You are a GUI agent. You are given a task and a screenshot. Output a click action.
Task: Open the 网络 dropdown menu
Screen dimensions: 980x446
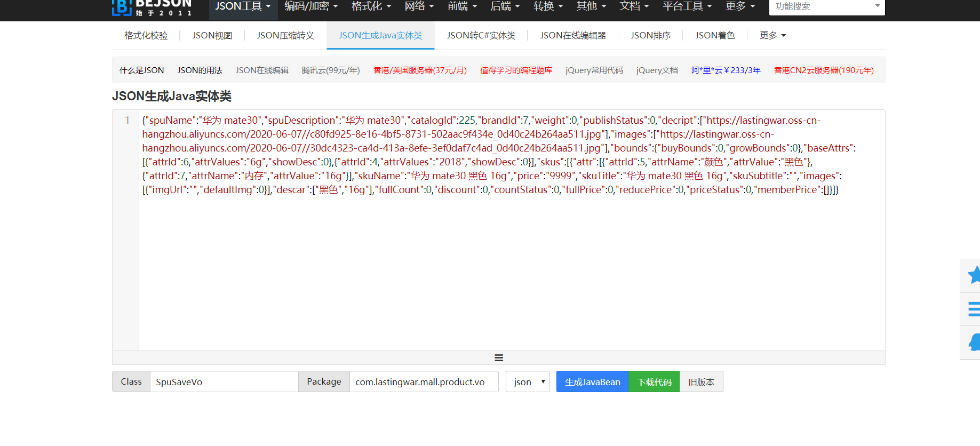[419, 6]
